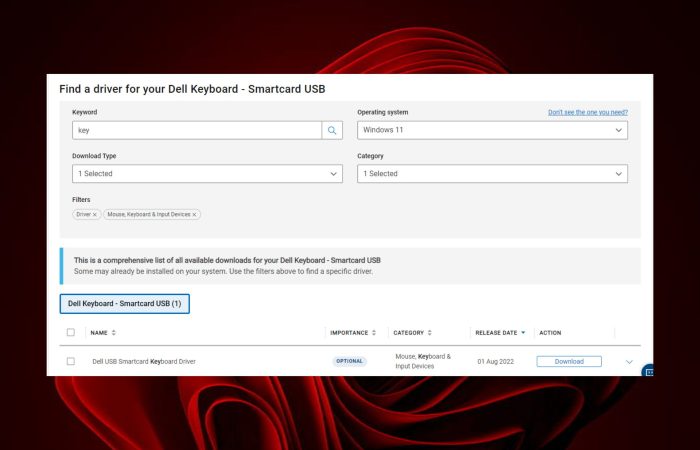This screenshot has width=700, height=450.
Task: Click into the Keyword input field
Action: (197, 130)
